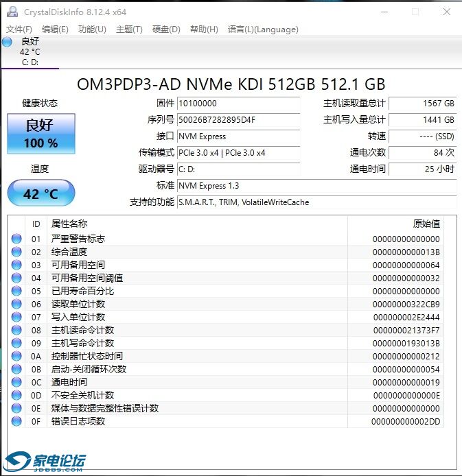Click status orb for 0D 不安全关机计数
This screenshot has height=476, width=462.
coord(16,396)
